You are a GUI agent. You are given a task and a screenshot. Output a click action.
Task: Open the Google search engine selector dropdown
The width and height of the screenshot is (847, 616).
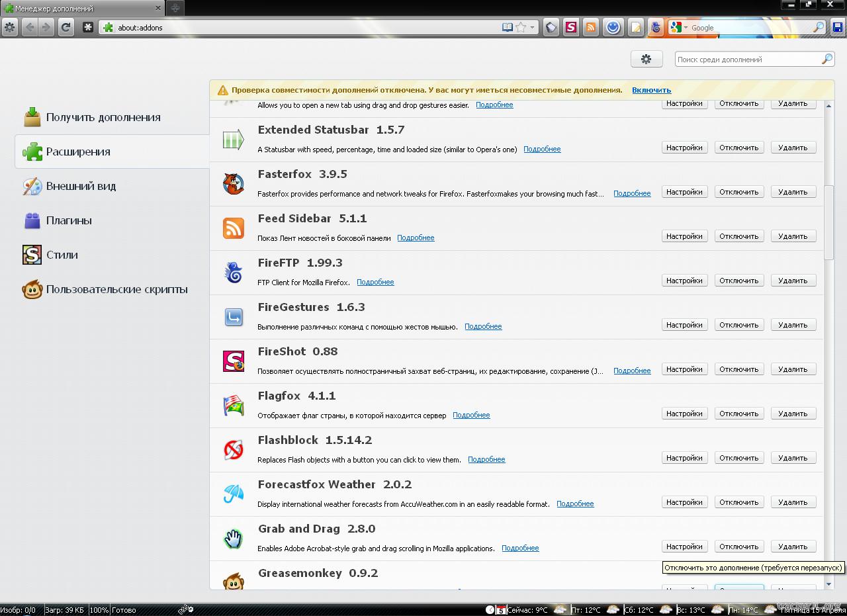coord(678,28)
